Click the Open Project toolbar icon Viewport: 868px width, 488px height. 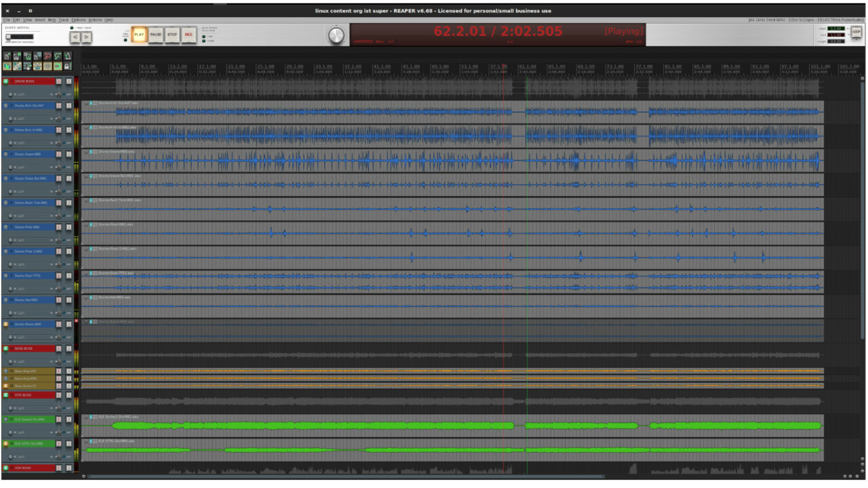click(x=17, y=56)
